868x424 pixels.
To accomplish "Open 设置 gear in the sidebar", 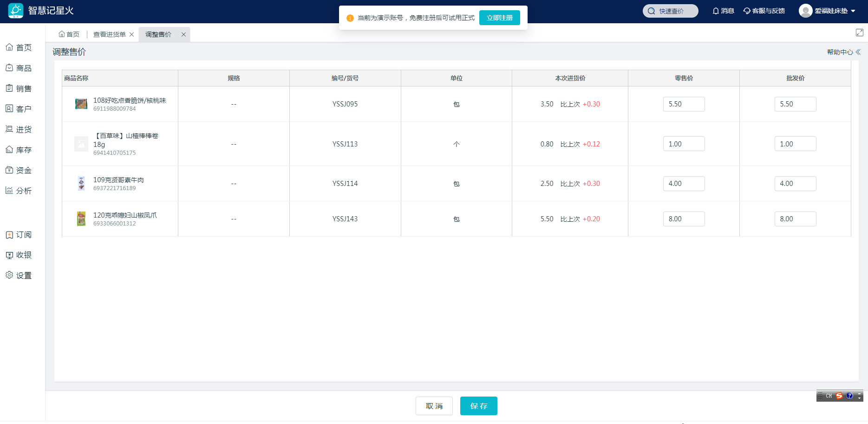I will pyautogui.click(x=19, y=275).
